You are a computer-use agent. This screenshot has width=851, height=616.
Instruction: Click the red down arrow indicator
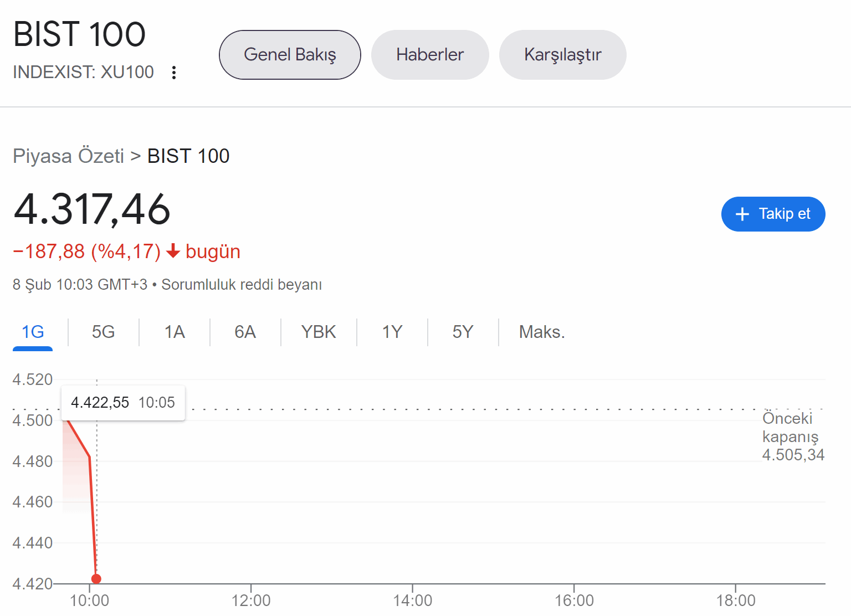[173, 251]
